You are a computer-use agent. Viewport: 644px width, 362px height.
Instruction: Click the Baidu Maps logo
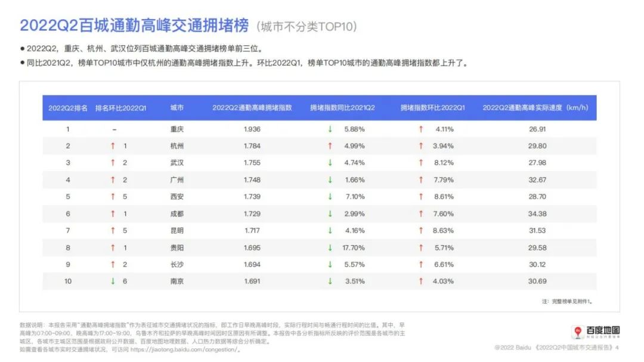pos(596,331)
